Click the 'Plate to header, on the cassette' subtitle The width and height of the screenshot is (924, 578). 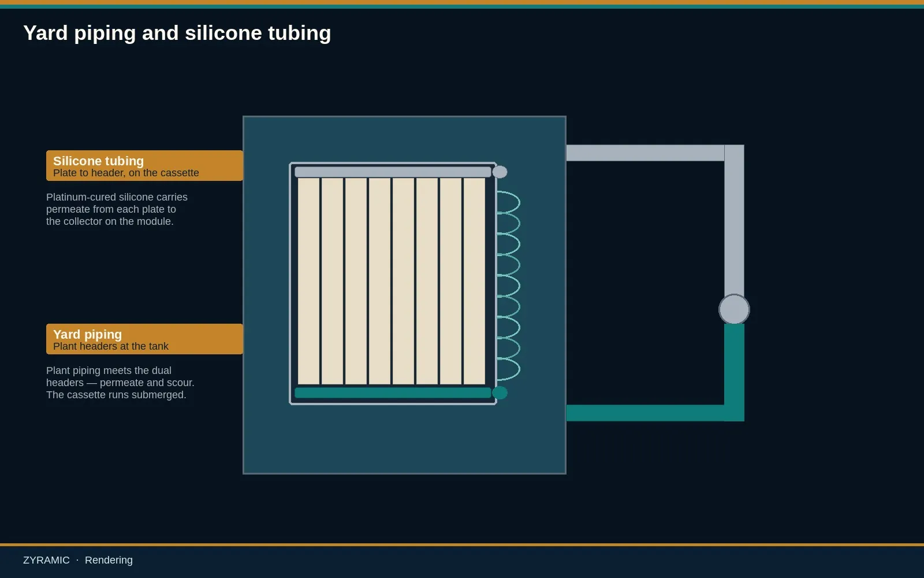click(x=126, y=173)
